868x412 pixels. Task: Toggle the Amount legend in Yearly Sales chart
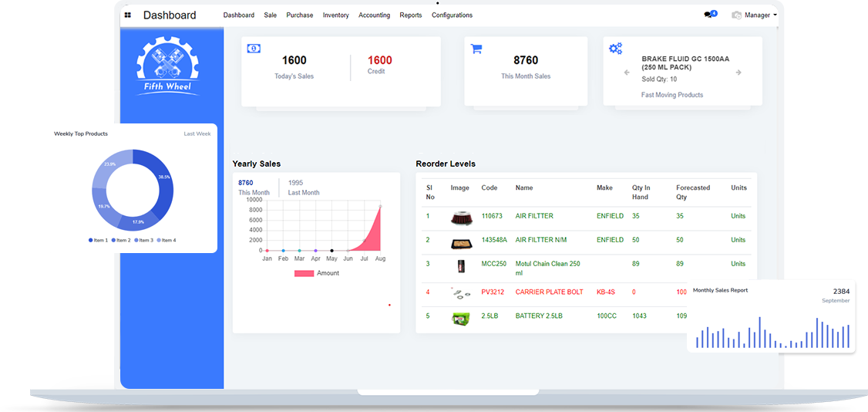pos(317,273)
